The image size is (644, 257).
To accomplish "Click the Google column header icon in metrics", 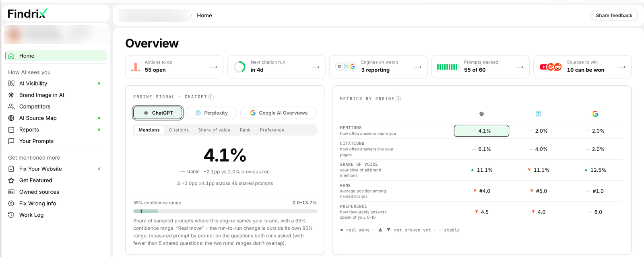I will tap(595, 114).
